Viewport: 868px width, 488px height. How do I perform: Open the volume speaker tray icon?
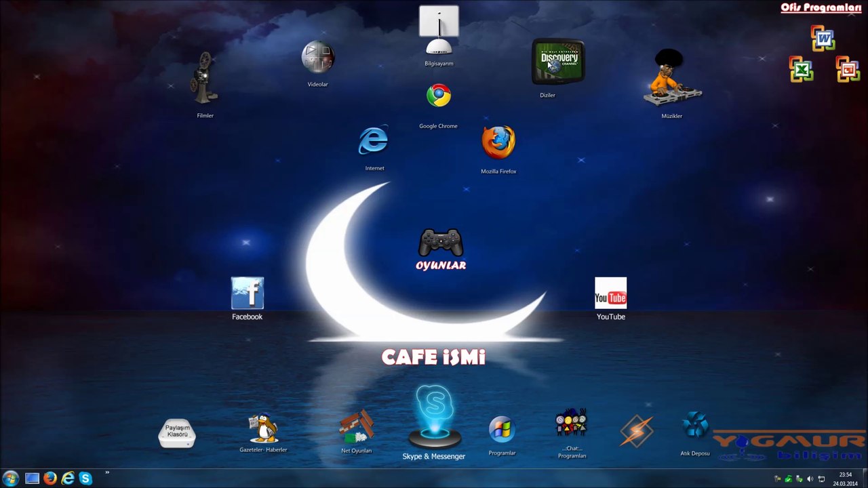(x=810, y=479)
